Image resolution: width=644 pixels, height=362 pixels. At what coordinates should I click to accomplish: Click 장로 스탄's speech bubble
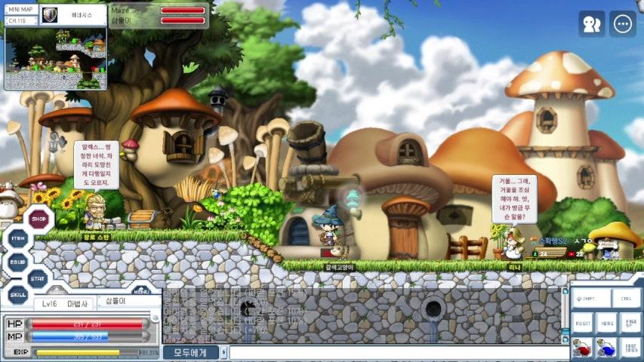[x=96, y=164]
